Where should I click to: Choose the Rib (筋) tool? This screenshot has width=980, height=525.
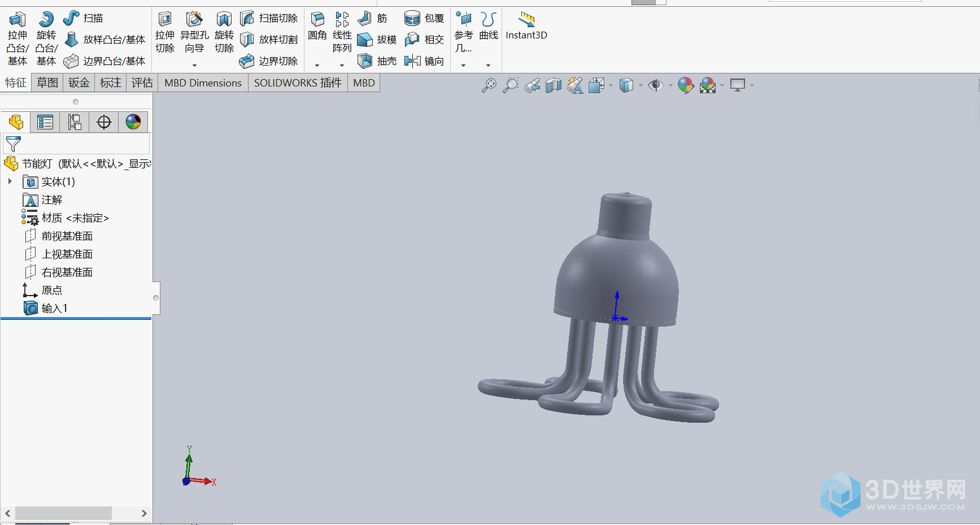pos(373,18)
